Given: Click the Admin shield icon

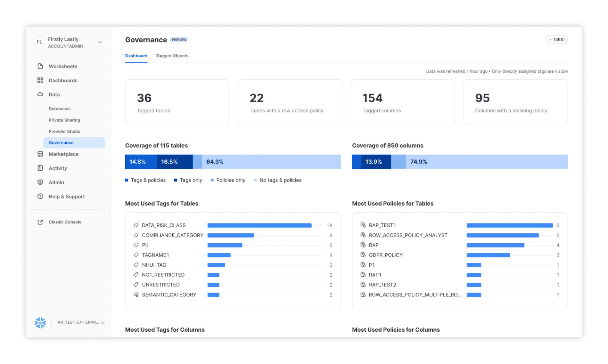Looking at the screenshot, I should pyautogui.click(x=40, y=182).
